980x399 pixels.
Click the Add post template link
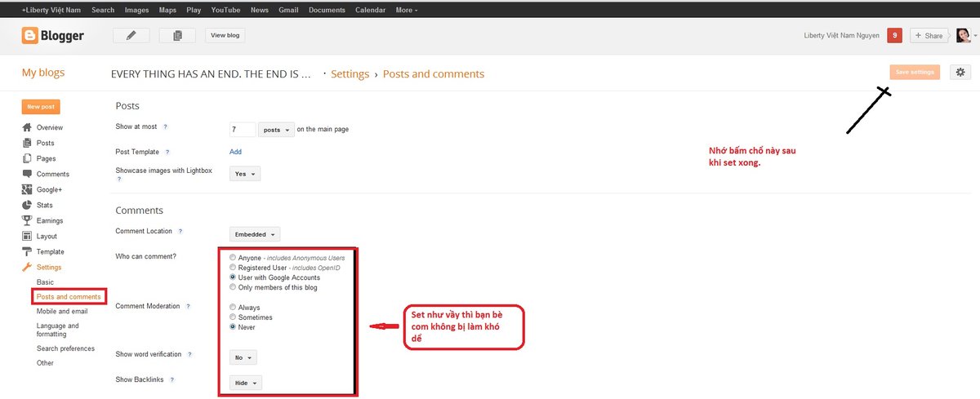(236, 152)
